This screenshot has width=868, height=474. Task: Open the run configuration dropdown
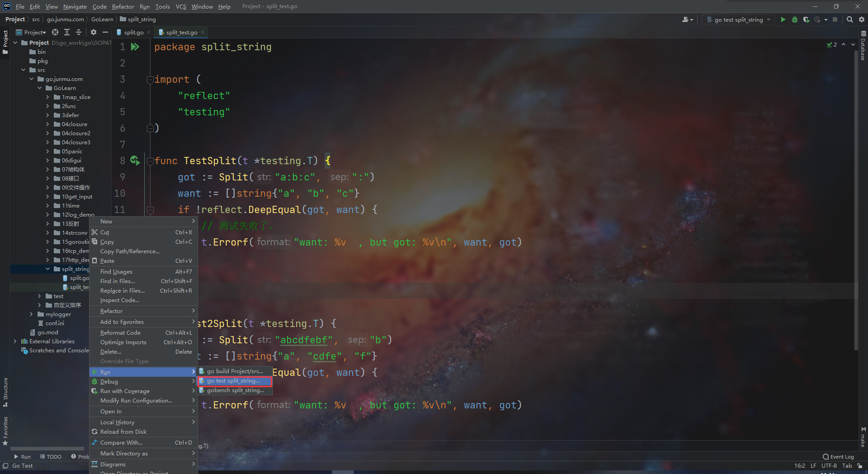pos(739,19)
